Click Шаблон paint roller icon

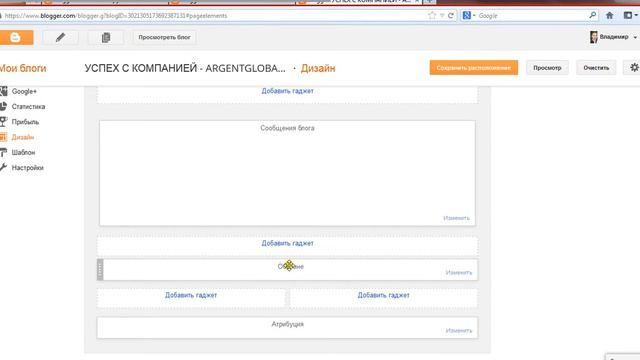(4, 152)
